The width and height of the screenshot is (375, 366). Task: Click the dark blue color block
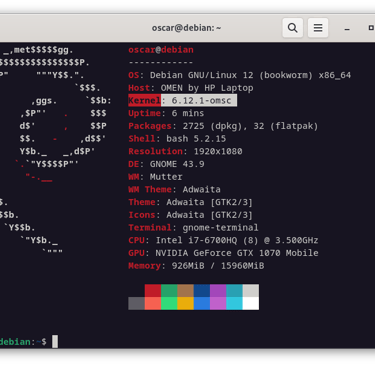tap(202, 291)
